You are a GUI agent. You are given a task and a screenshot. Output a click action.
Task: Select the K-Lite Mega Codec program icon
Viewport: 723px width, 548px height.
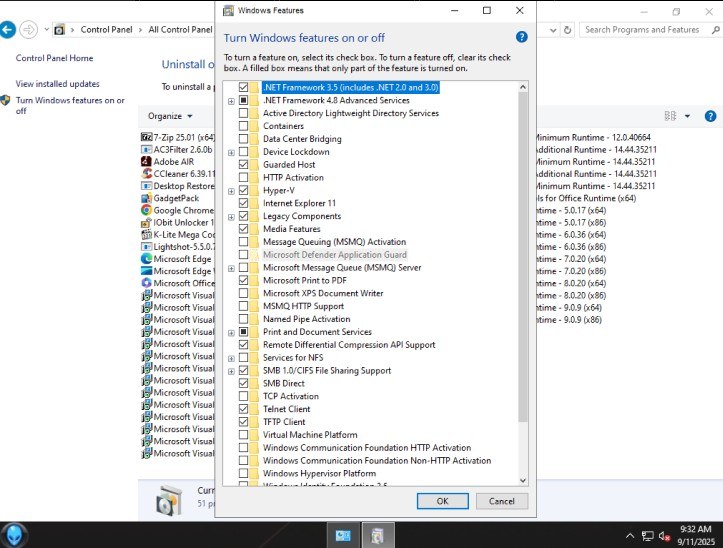146,234
